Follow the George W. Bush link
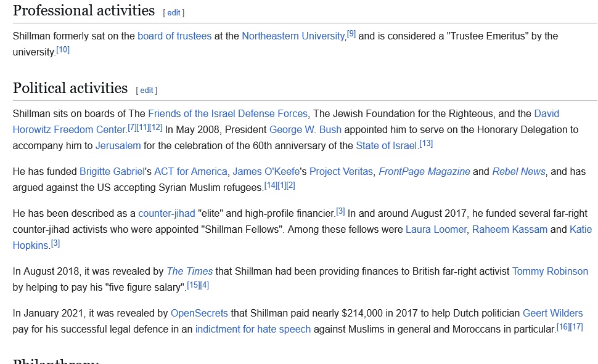Screen dimensions: 598x364 (x=305, y=130)
